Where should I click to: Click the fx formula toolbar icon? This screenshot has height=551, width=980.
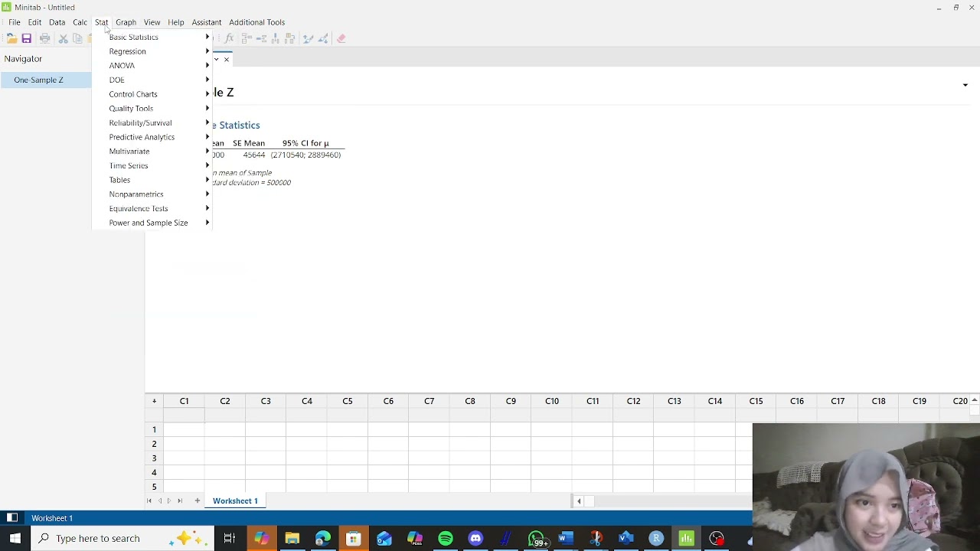click(x=229, y=38)
